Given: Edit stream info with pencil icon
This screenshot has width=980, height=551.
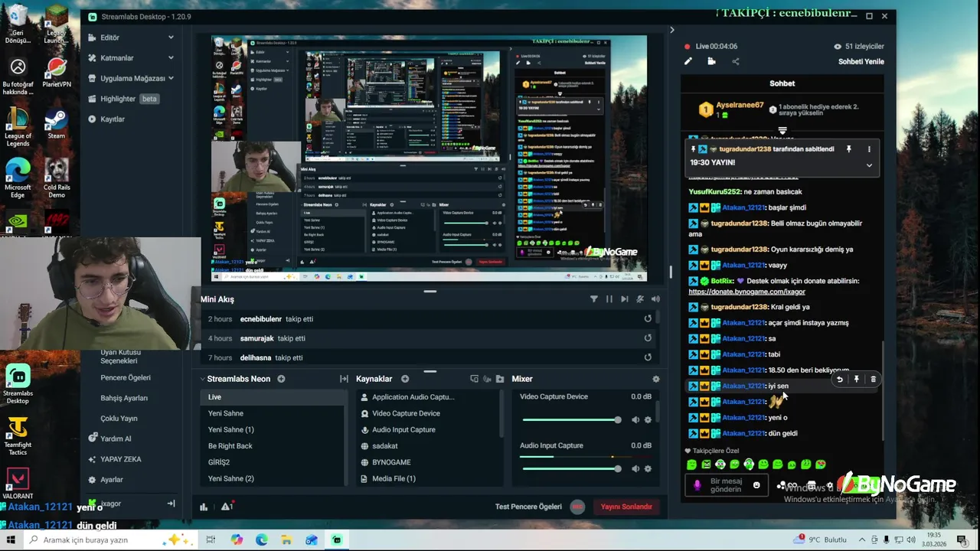Looking at the screenshot, I should pos(688,62).
